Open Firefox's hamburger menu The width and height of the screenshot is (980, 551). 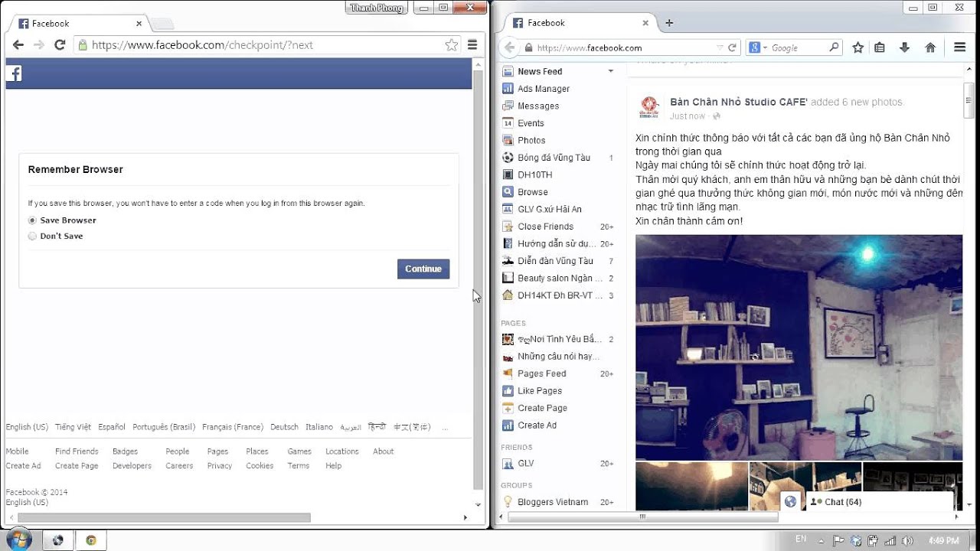pyautogui.click(x=959, y=47)
